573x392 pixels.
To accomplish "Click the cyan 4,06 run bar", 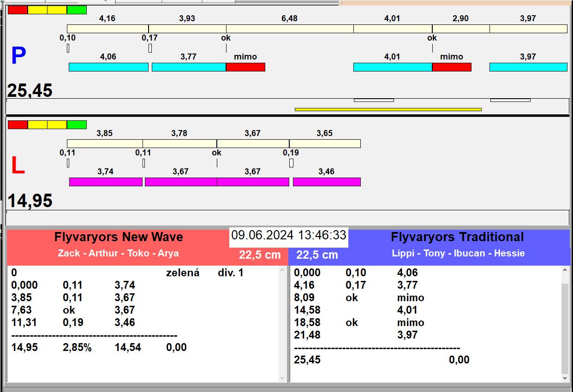I will (108, 67).
